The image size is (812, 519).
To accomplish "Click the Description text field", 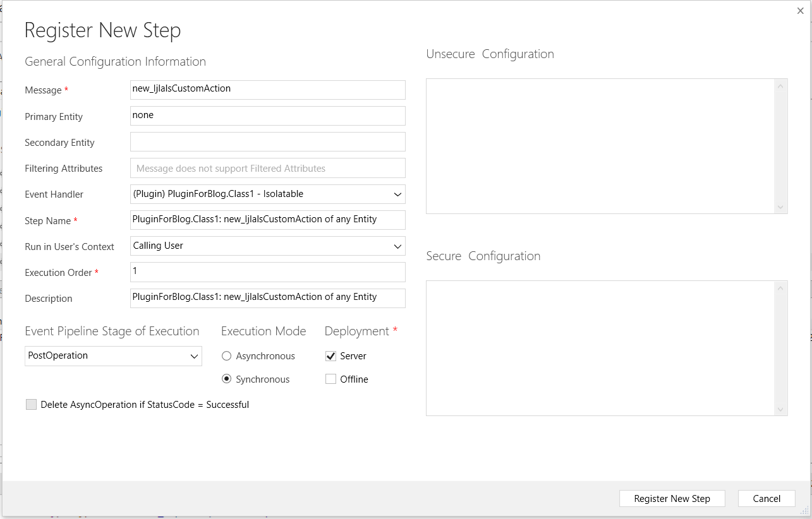I will tap(267, 298).
